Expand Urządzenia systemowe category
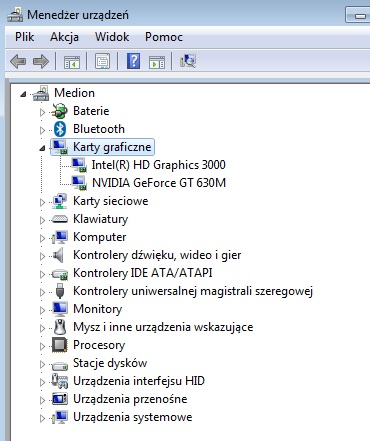 (x=42, y=418)
